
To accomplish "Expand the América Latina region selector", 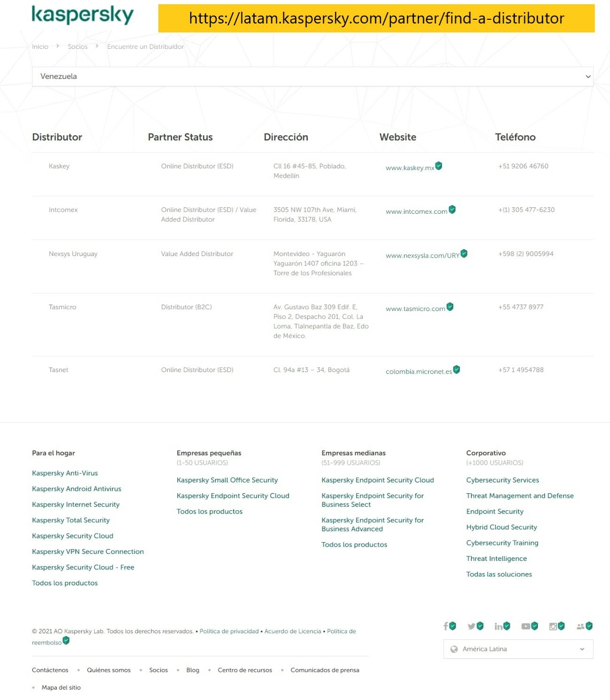I will (x=518, y=649).
